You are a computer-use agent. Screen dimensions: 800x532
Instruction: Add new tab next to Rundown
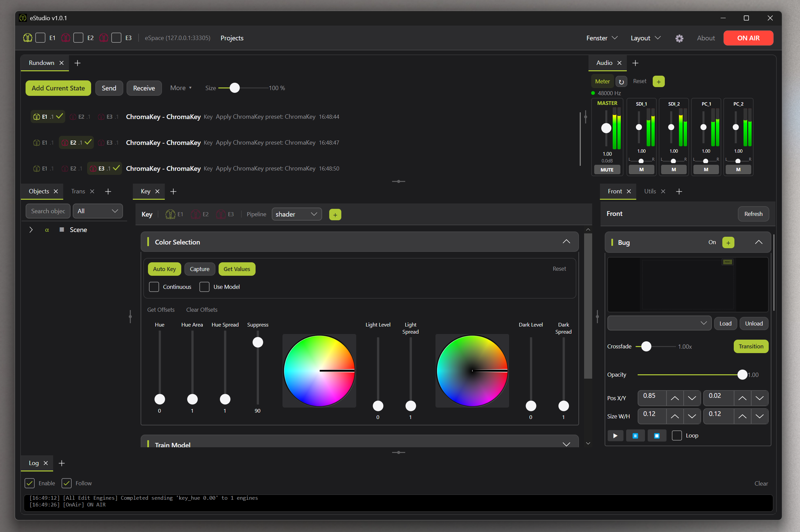[77, 63]
